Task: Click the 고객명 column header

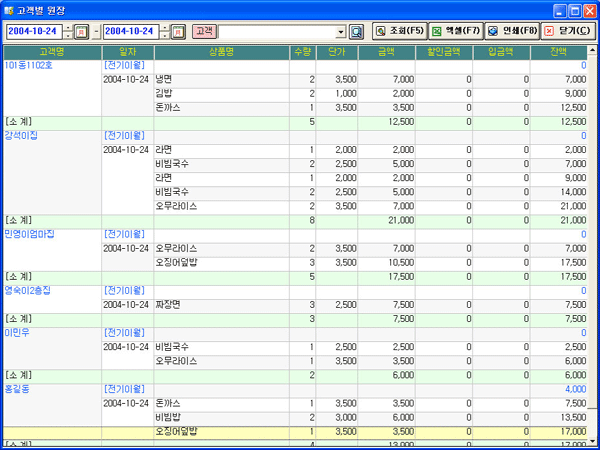Action: pos(52,52)
